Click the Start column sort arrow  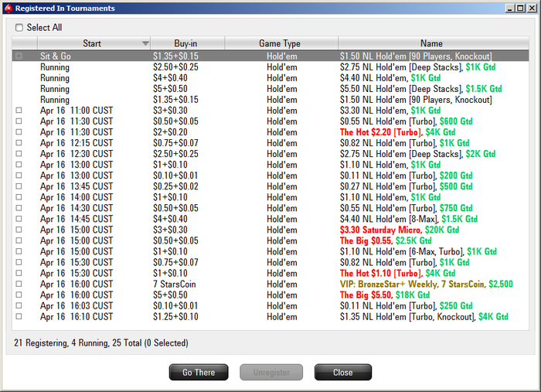pos(145,43)
